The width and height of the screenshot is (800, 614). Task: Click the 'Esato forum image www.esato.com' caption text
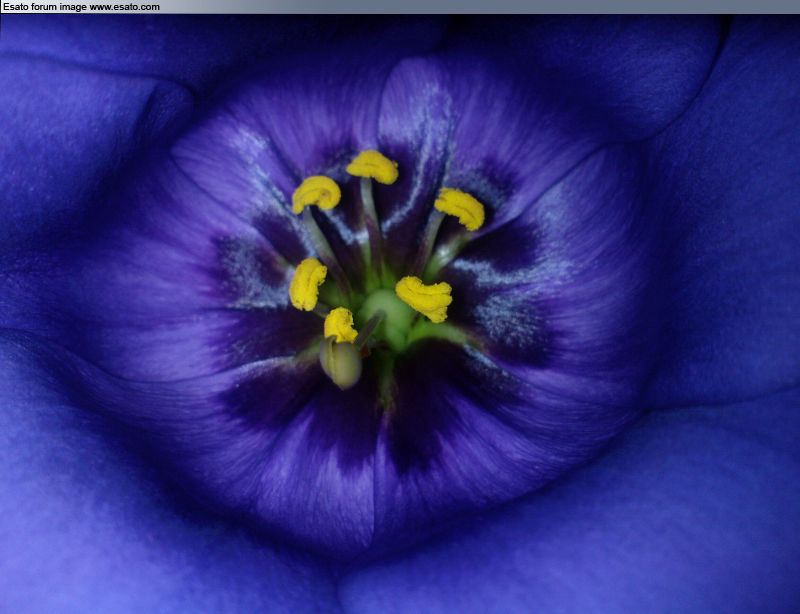(81, 7)
